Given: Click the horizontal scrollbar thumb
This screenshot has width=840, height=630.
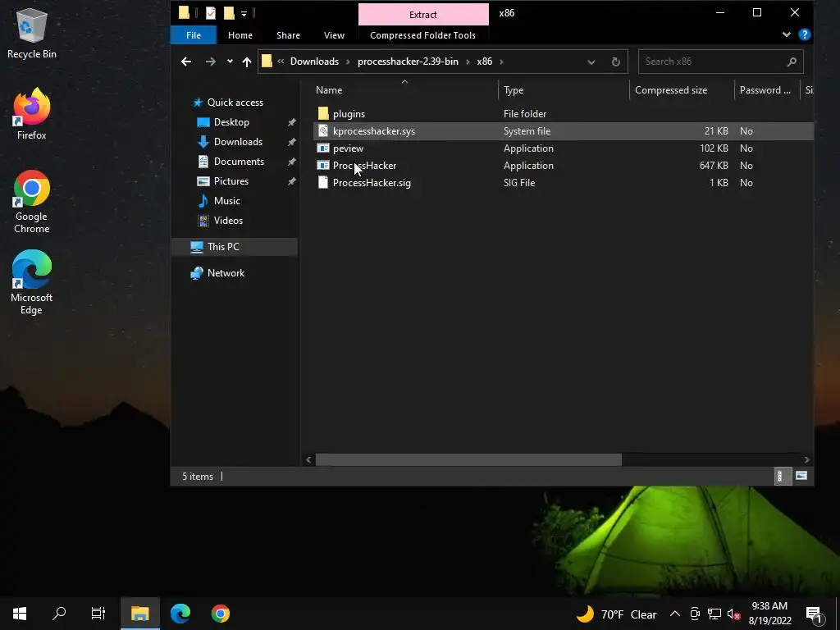Looking at the screenshot, I should pyautogui.click(x=468, y=459).
